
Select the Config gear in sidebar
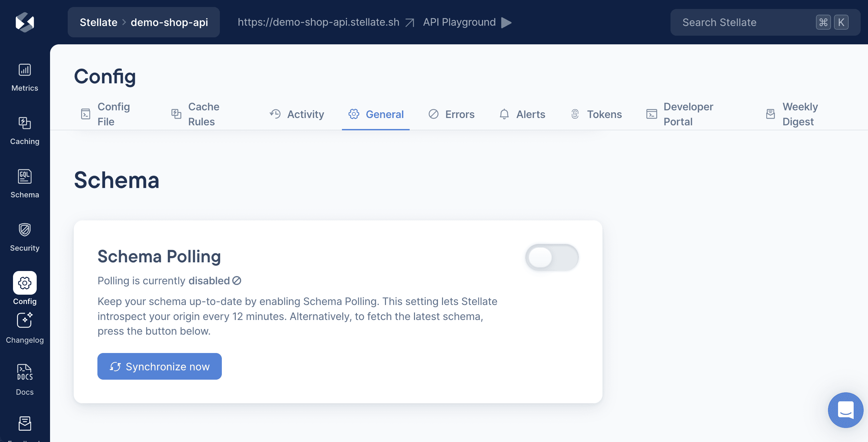[x=24, y=283]
